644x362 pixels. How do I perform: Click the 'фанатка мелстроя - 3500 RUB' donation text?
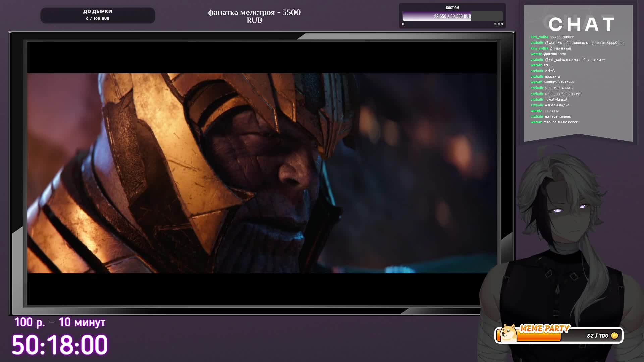[x=254, y=16]
